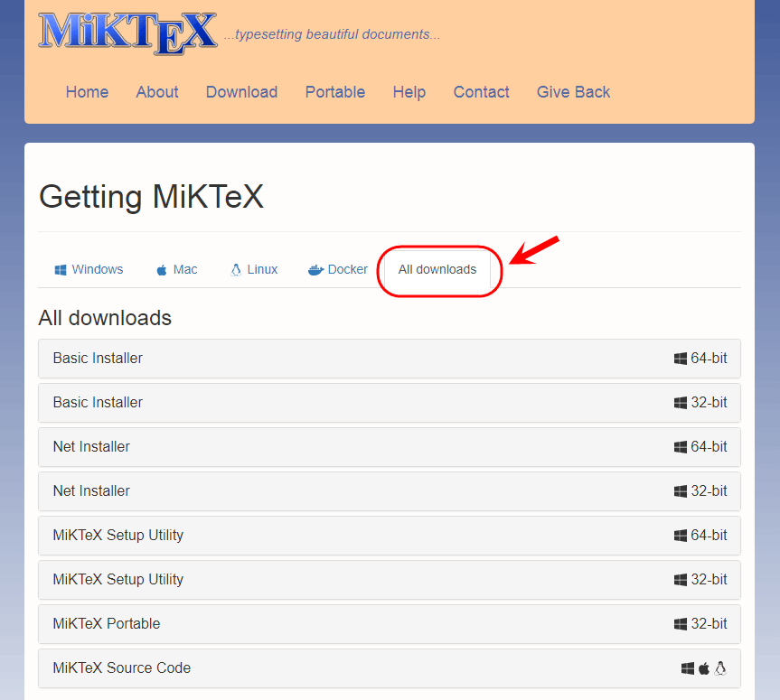
Task: Click '64-bit' label in Net Installer row
Action: [709, 447]
